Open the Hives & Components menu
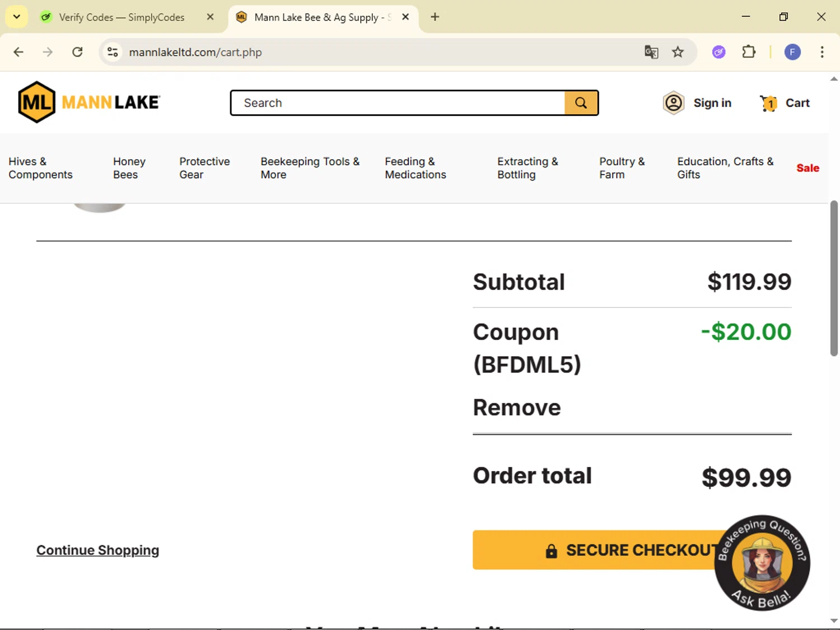 pos(40,168)
